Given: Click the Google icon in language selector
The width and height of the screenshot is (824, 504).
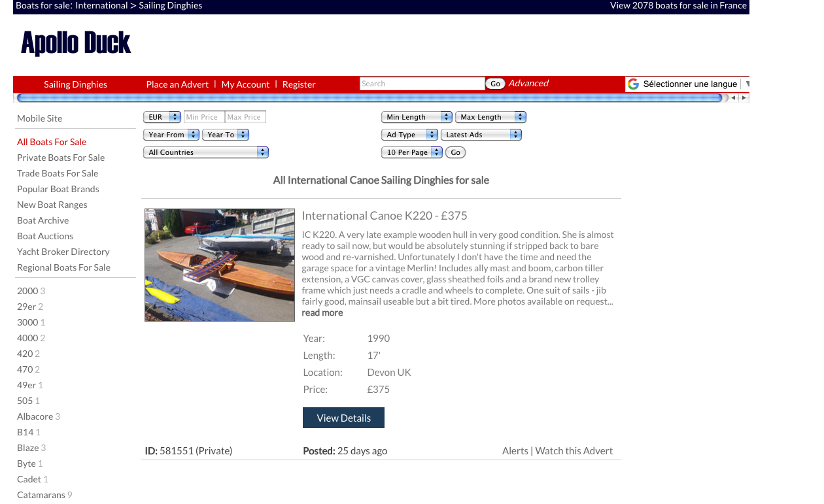Looking at the screenshot, I should [x=633, y=84].
